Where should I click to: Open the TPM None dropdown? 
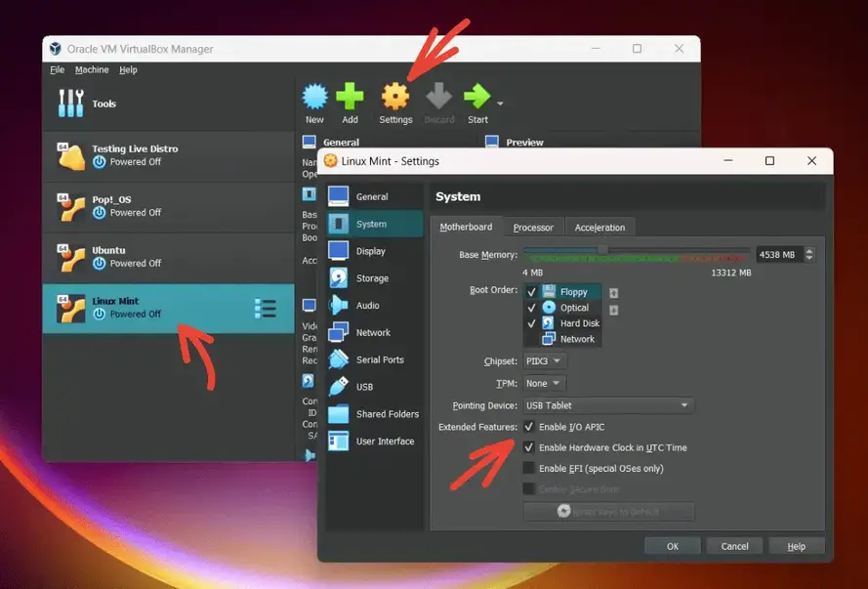click(x=545, y=383)
